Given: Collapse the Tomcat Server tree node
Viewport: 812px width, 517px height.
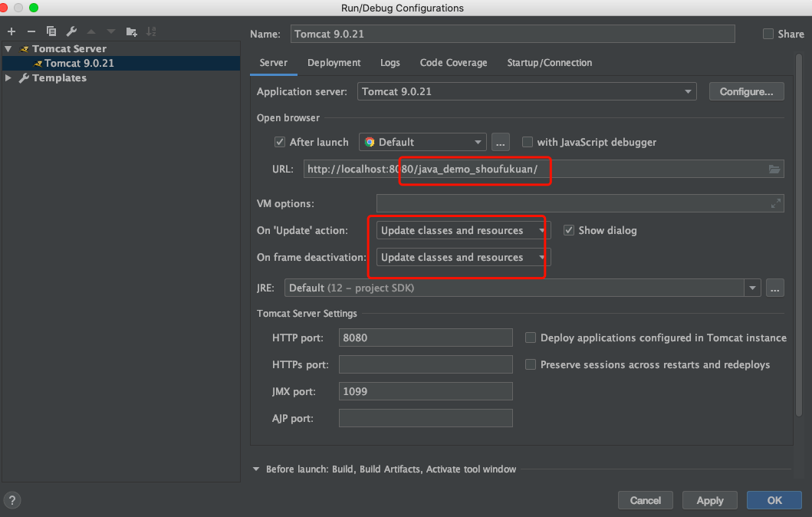Looking at the screenshot, I should click(x=8, y=48).
